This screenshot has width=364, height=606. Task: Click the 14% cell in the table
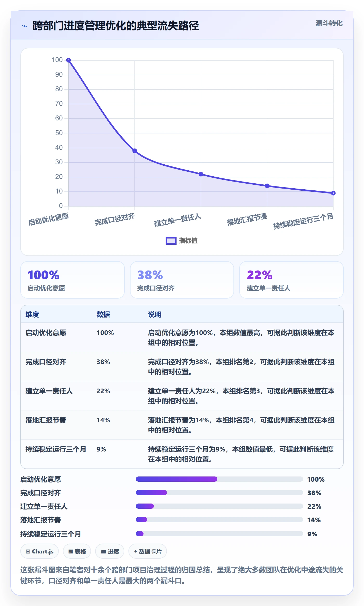(103, 420)
